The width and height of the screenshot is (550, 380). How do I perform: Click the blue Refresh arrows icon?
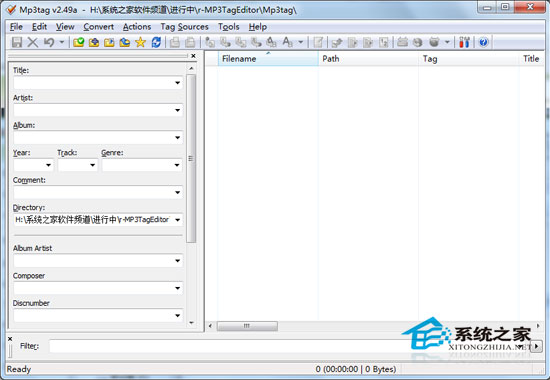(x=156, y=42)
